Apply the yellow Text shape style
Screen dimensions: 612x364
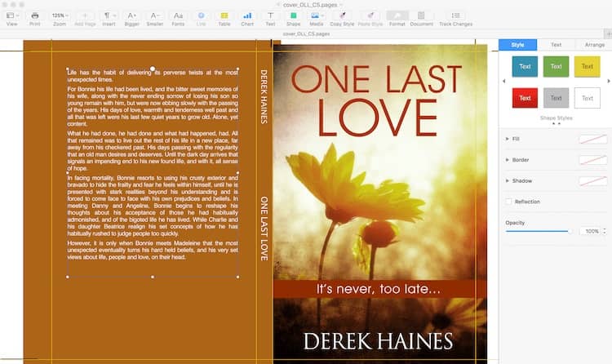pyautogui.click(x=587, y=66)
